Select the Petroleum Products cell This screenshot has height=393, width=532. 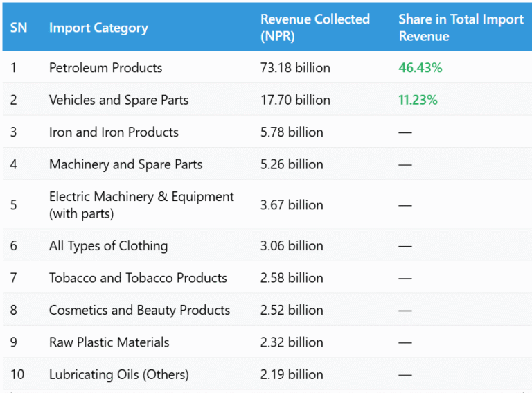105,68
